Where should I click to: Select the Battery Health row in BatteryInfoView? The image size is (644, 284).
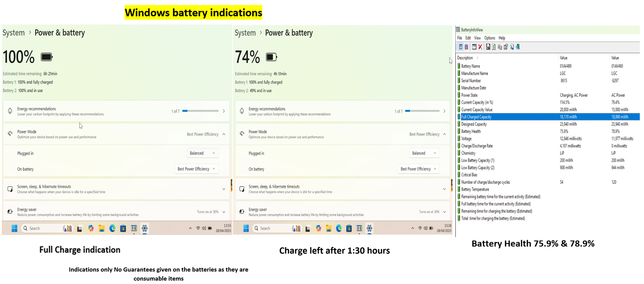coord(548,131)
